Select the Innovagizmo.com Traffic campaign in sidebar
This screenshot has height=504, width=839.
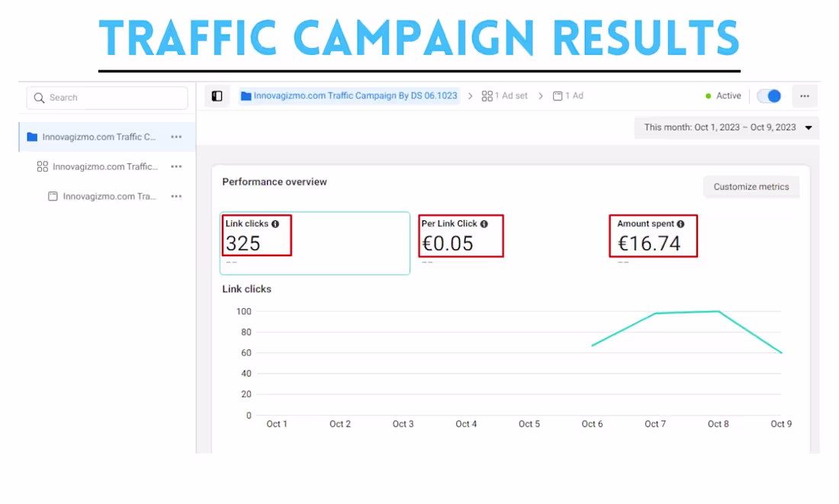[x=99, y=136]
